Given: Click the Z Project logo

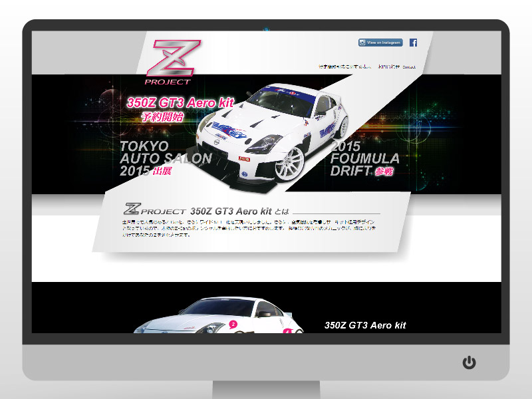Looking at the screenshot, I should 173,63.
